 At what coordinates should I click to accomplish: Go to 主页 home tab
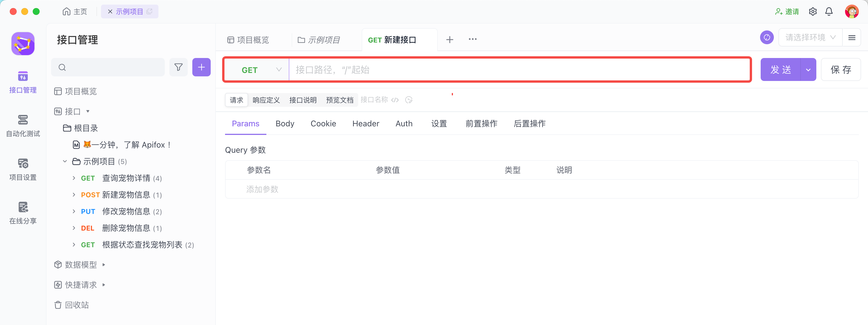point(75,11)
